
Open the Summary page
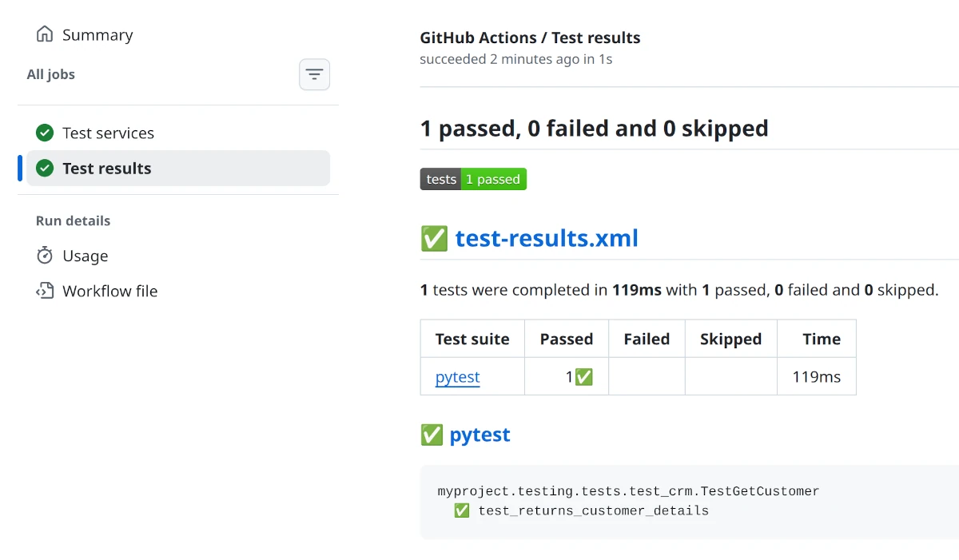(x=97, y=35)
